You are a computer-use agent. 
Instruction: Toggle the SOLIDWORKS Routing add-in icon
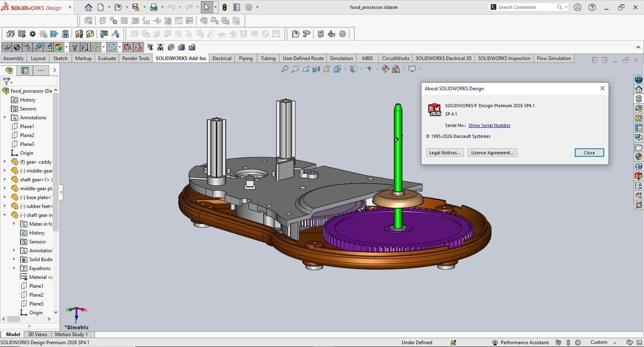[48, 47]
